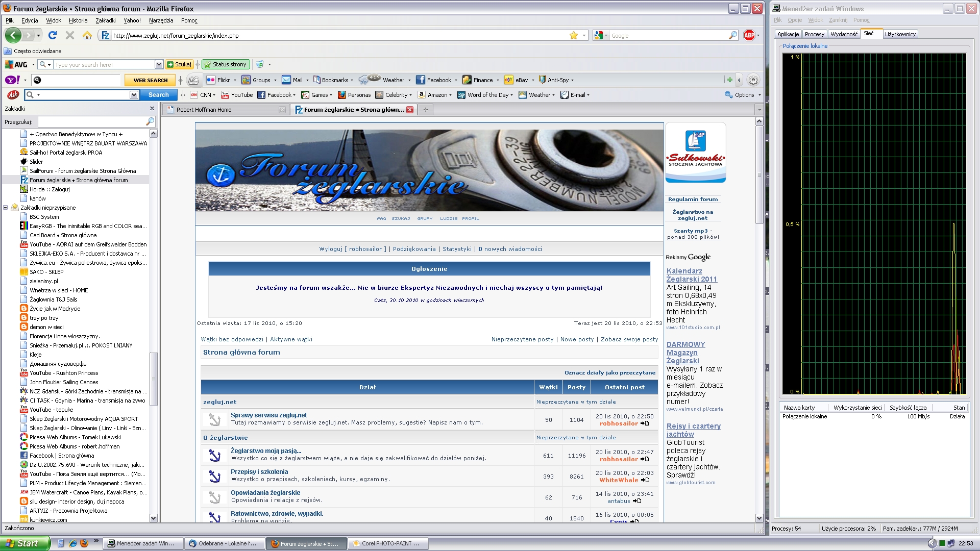980x551 pixels.
Task: Close the Forum żeglarskie tab
Action: click(x=410, y=110)
